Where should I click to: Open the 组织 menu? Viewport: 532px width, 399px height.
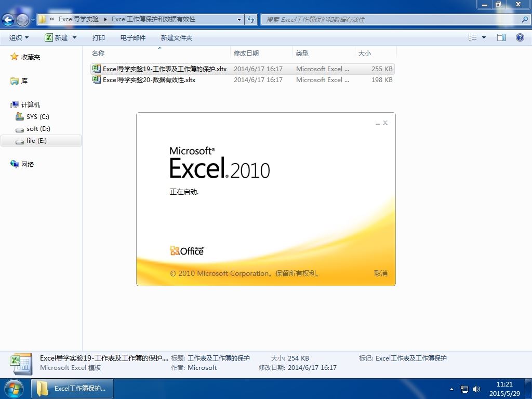pyautogui.click(x=19, y=37)
